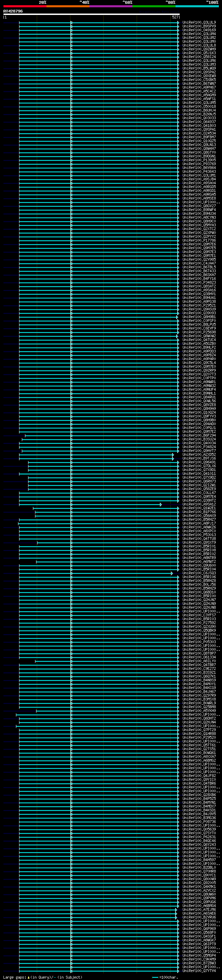The height and width of the screenshot is (980, 222).
Task: Click the AV428796 query title
Action: coord(13,11)
